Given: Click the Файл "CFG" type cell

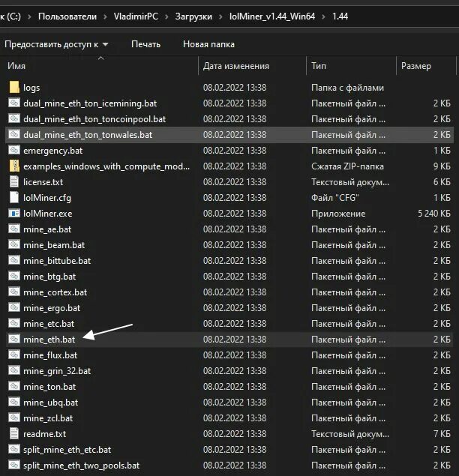Looking at the screenshot, I should pos(335,198).
